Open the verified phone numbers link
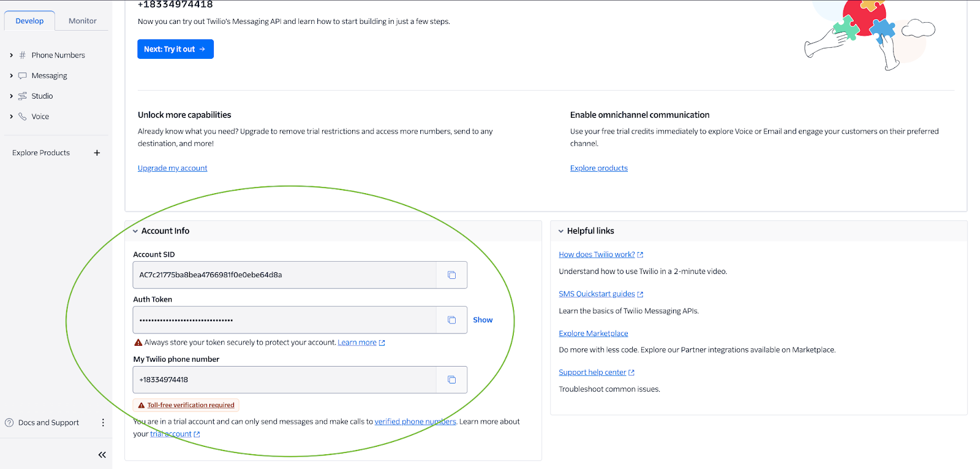This screenshot has height=469, width=980. [415, 422]
